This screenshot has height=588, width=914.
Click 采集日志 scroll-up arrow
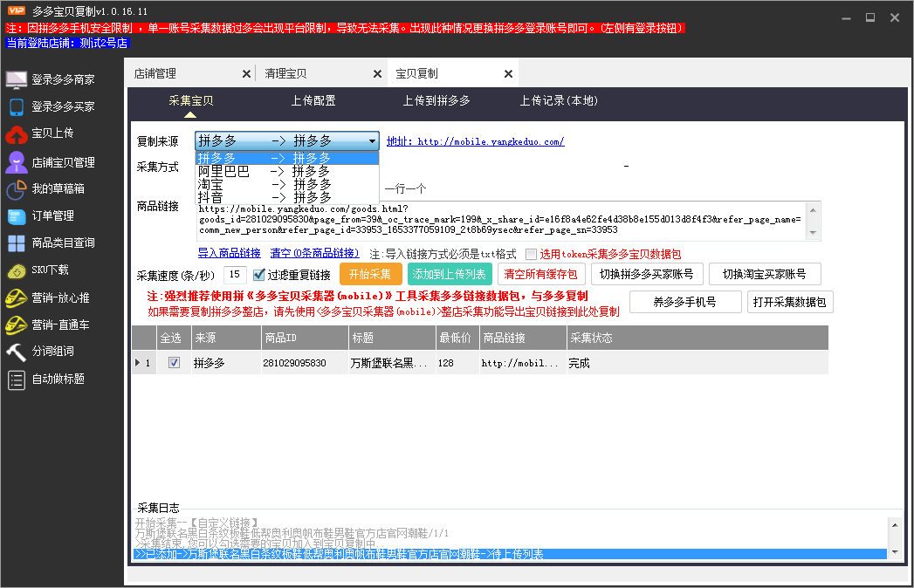[895, 525]
